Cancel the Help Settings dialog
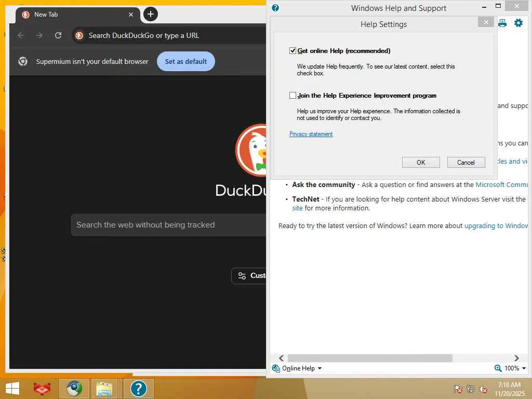This screenshot has height=399, width=532. click(466, 162)
